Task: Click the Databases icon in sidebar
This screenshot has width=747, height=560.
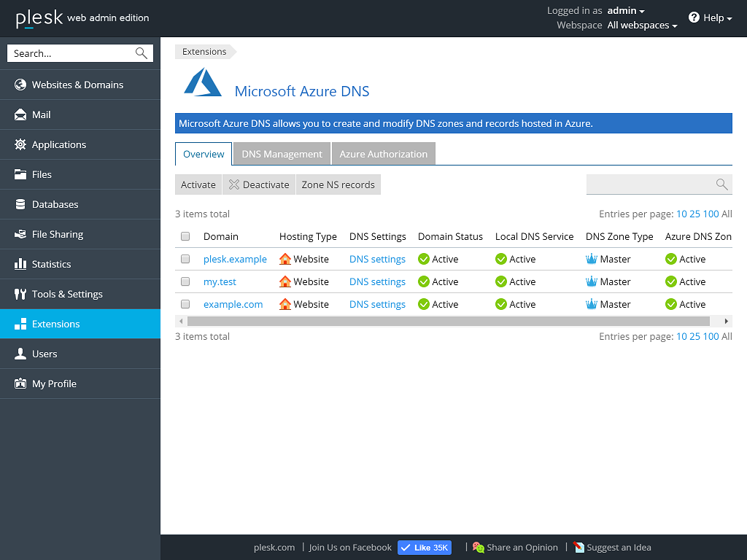Action: click(x=20, y=204)
